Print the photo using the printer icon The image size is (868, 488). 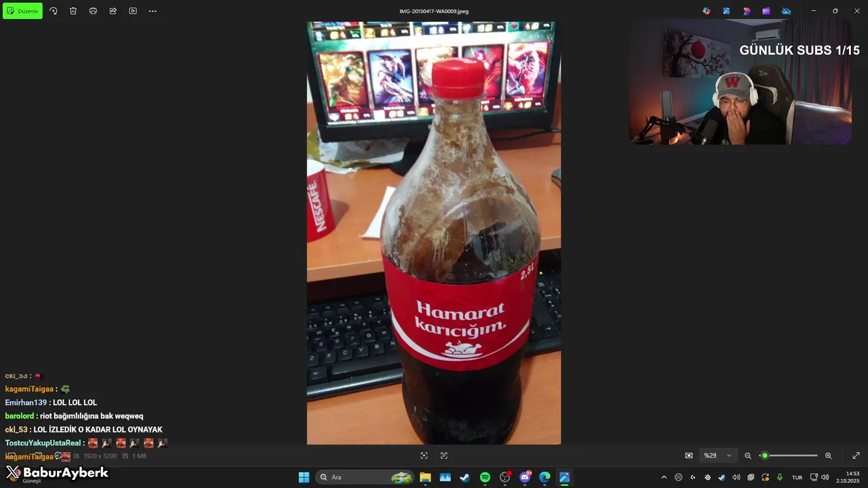pos(93,11)
